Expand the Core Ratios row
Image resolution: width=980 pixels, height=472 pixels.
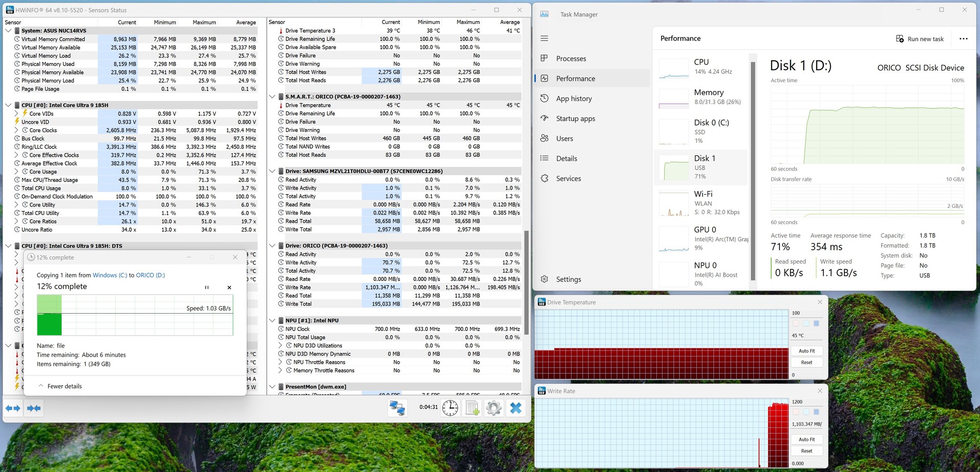(16, 221)
